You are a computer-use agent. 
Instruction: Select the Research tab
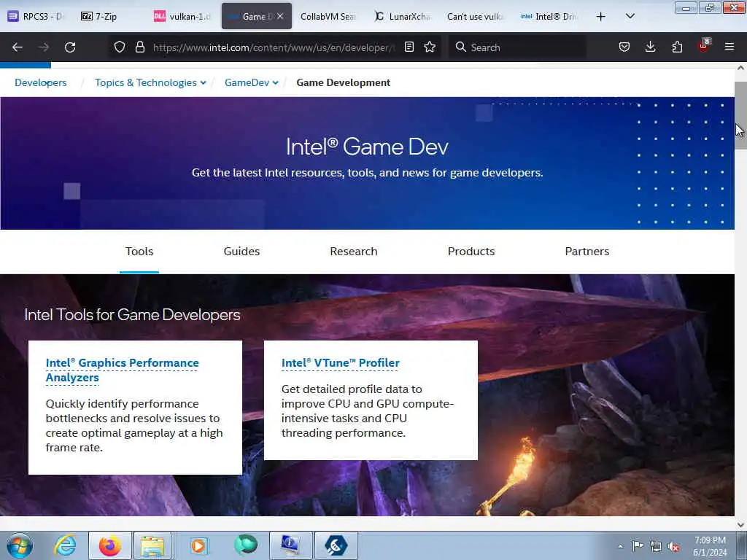coord(354,252)
